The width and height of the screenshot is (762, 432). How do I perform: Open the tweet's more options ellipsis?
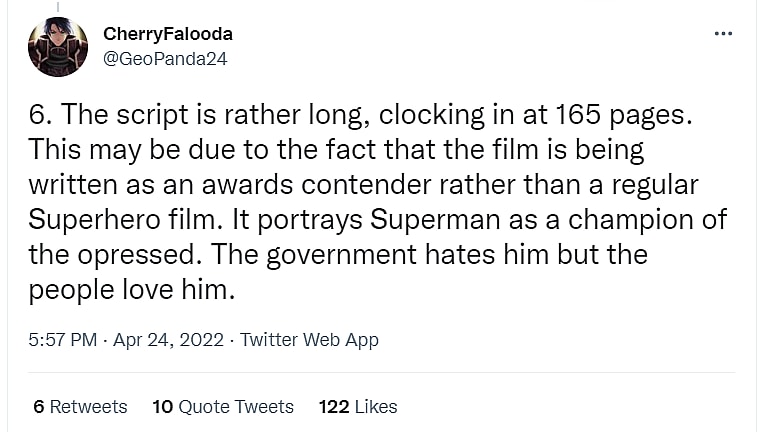(723, 34)
